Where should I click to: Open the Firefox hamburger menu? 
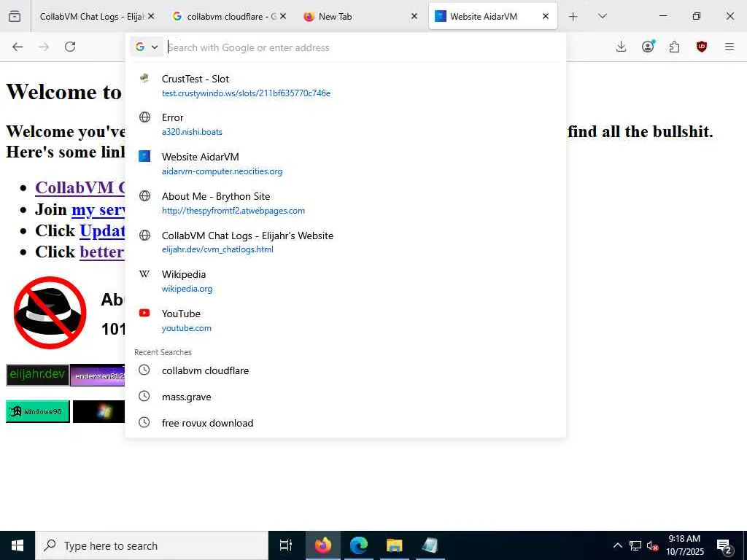[729, 47]
